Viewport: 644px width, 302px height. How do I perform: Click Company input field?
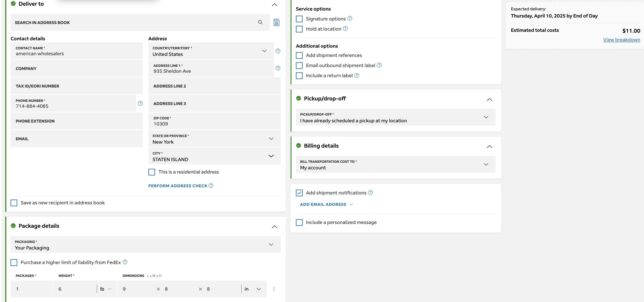(x=76, y=69)
